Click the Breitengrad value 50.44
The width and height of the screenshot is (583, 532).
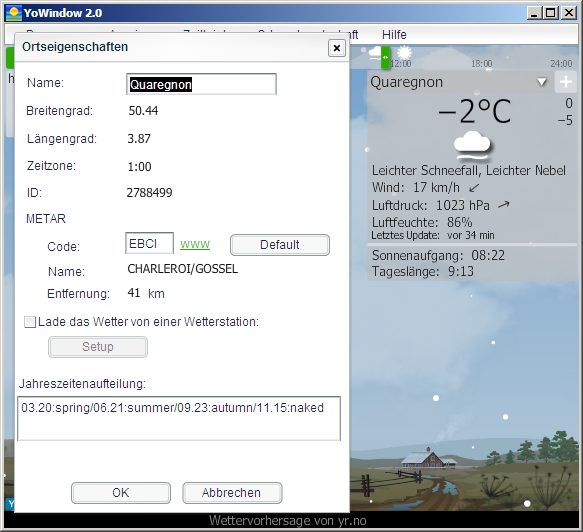[x=143, y=110]
